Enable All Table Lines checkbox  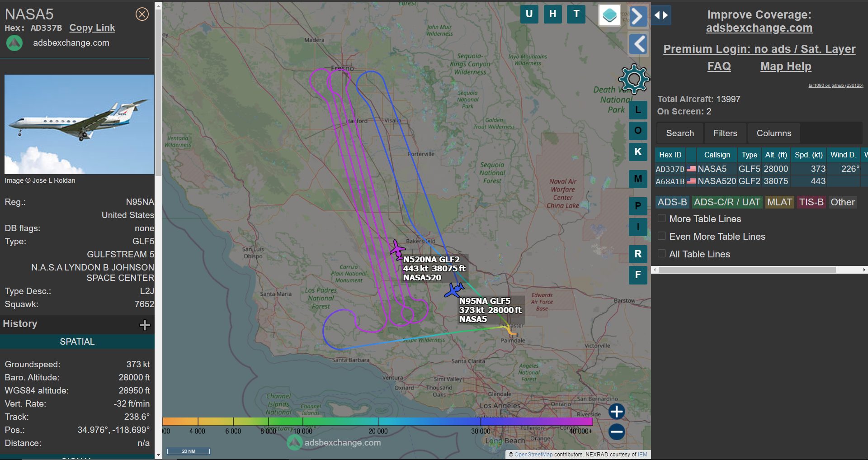[x=662, y=254]
